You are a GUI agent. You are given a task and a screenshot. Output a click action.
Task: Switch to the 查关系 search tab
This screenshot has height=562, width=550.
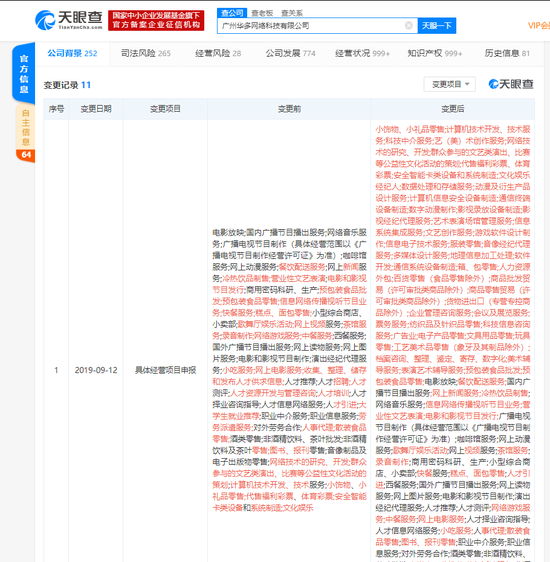coord(292,13)
